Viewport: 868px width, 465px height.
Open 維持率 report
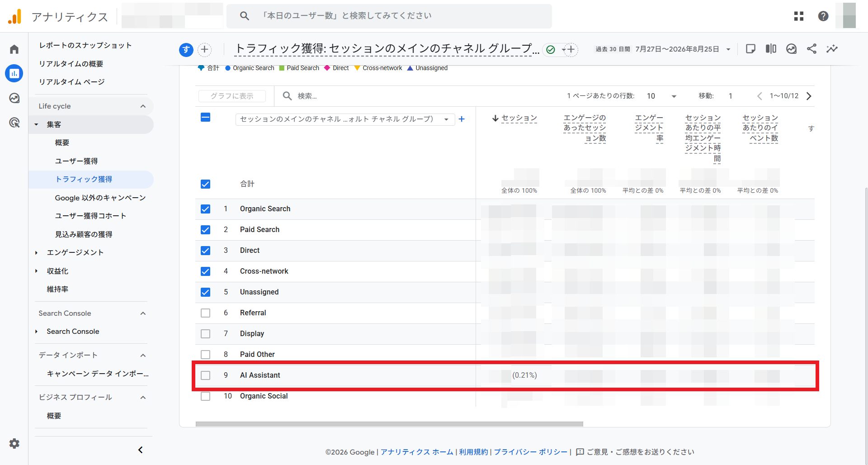click(57, 289)
